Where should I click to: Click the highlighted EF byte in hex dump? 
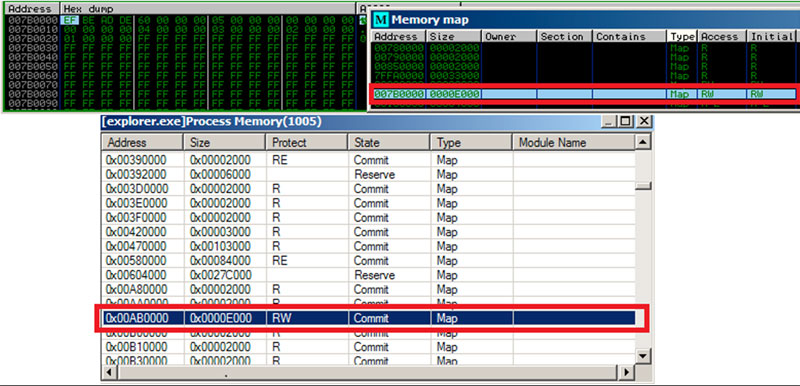pos(69,20)
